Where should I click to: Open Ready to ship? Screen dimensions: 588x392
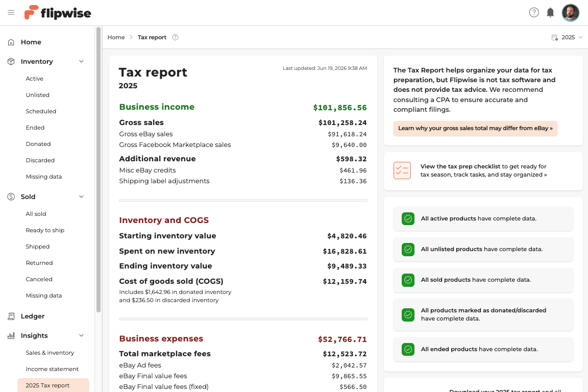tap(45, 230)
